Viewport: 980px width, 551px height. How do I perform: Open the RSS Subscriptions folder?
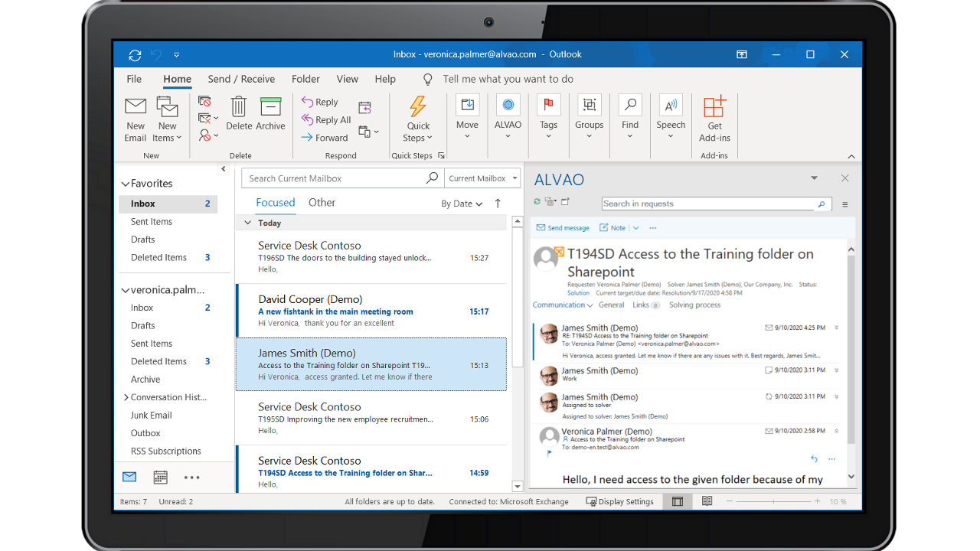point(165,451)
